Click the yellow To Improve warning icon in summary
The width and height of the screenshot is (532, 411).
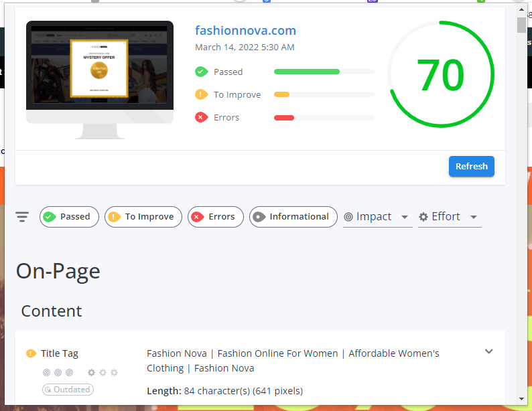click(200, 94)
